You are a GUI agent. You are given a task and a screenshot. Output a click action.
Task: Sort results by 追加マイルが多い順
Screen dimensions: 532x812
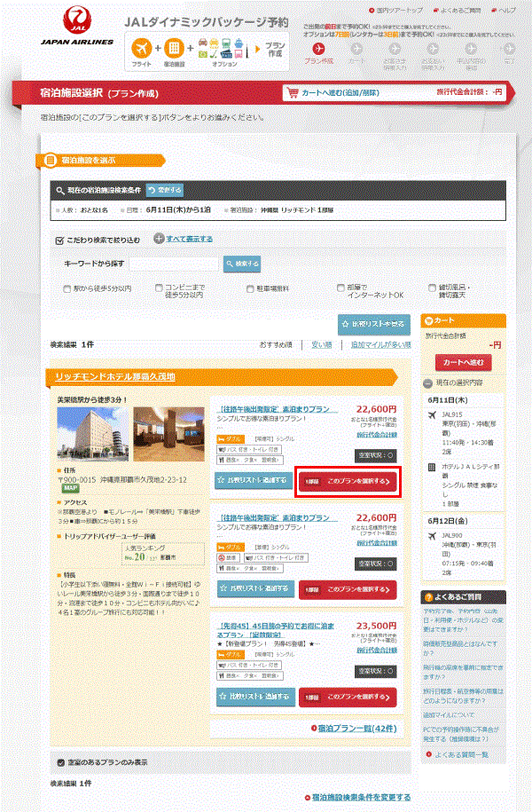click(380, 343)
